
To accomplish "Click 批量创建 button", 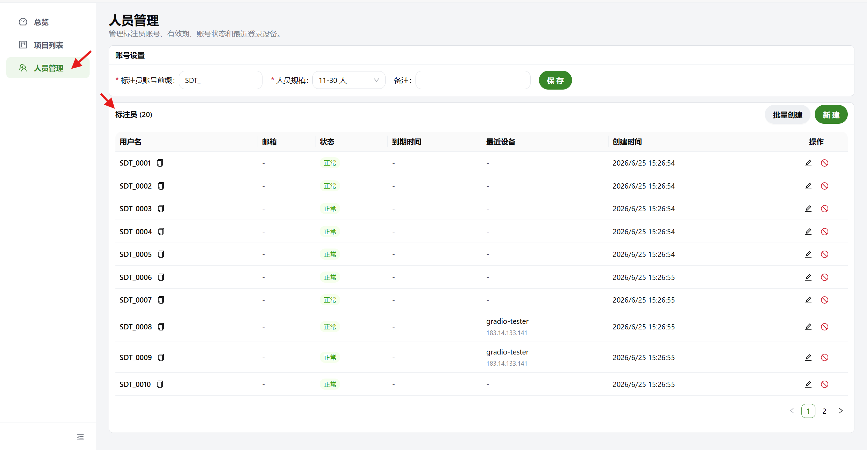I will pos(787,115).
